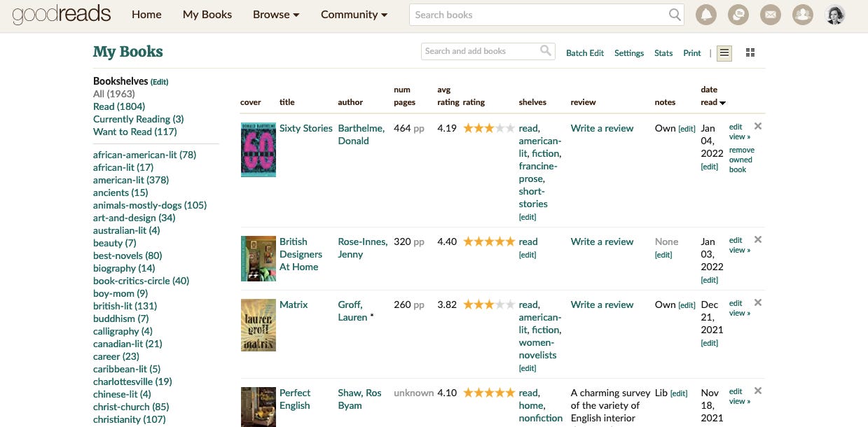Sort by the date read column arrow
Screen dimensions: 868x427
(x=722, y=103)
